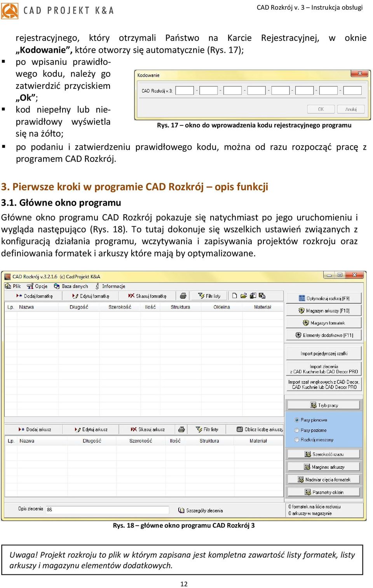Screen dimensions: 373x588
Task: Click Filtr listy in the formatki toolbar
Action: (x=209, y=296)
